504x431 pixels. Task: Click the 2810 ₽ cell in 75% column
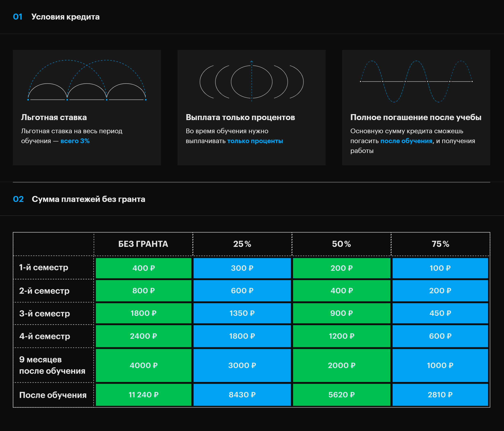tap(440, 395)
